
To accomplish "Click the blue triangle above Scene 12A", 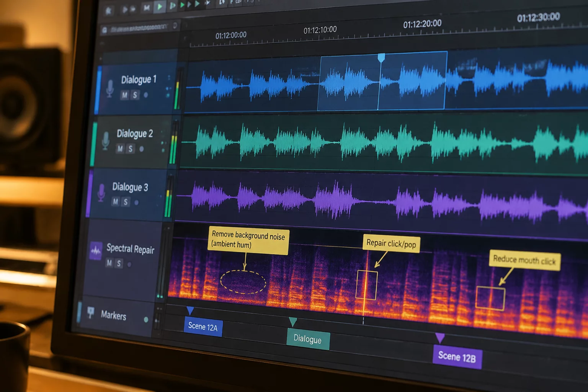I will [x=190, y=310].
